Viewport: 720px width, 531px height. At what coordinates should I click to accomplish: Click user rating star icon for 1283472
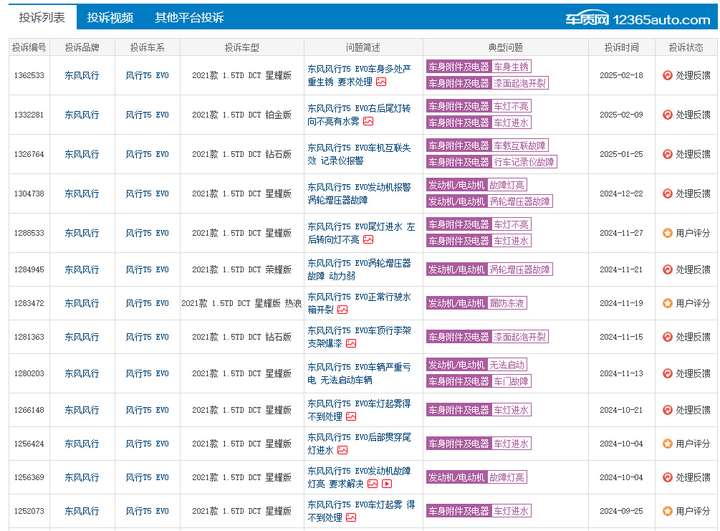668,303
